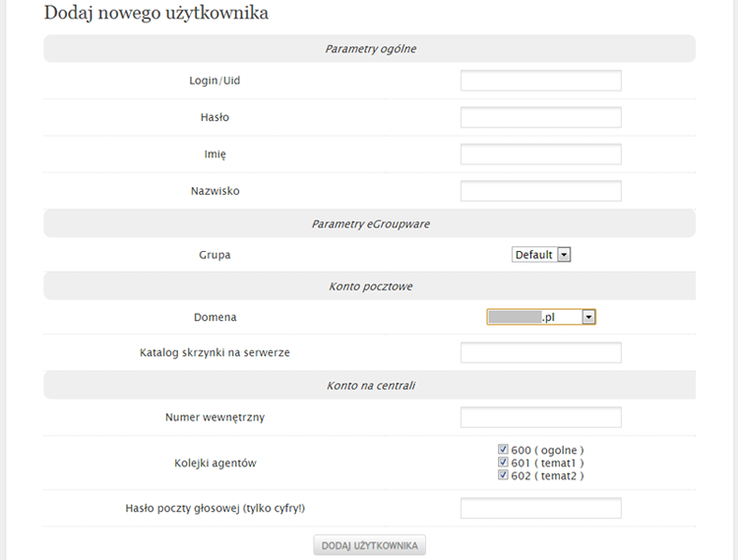The width and height of the screenshot is (738, 560).
Task: Click the Hasło poczty głosowej input field
Action: click(540, 508)
